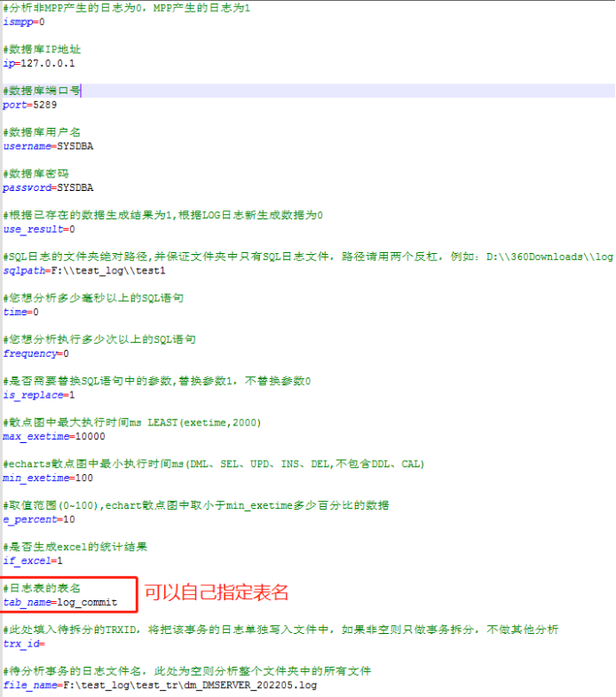Click the ismpp=0 line

click(24, 21)
